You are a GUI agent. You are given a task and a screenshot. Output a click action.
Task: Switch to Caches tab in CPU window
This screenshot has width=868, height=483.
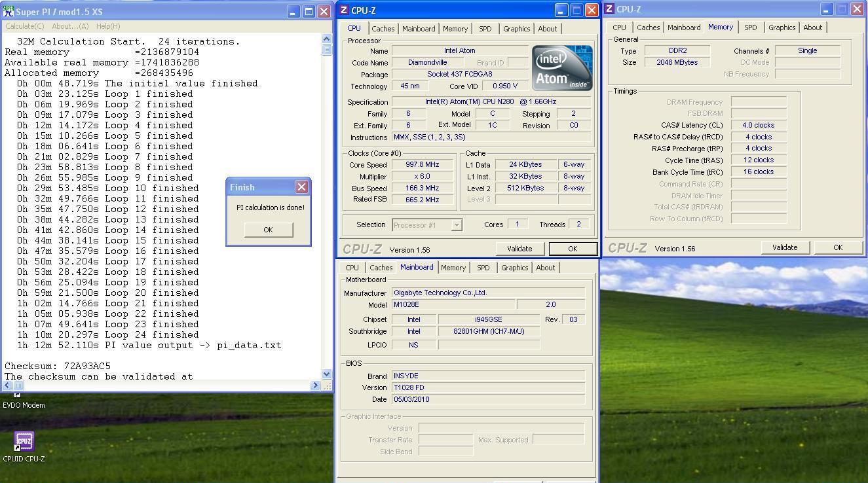click(x=383, y=29)
